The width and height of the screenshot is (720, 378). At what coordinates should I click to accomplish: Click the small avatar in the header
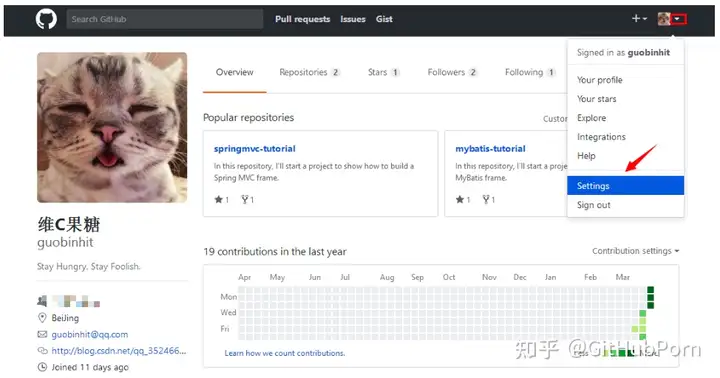click(664, 19)
